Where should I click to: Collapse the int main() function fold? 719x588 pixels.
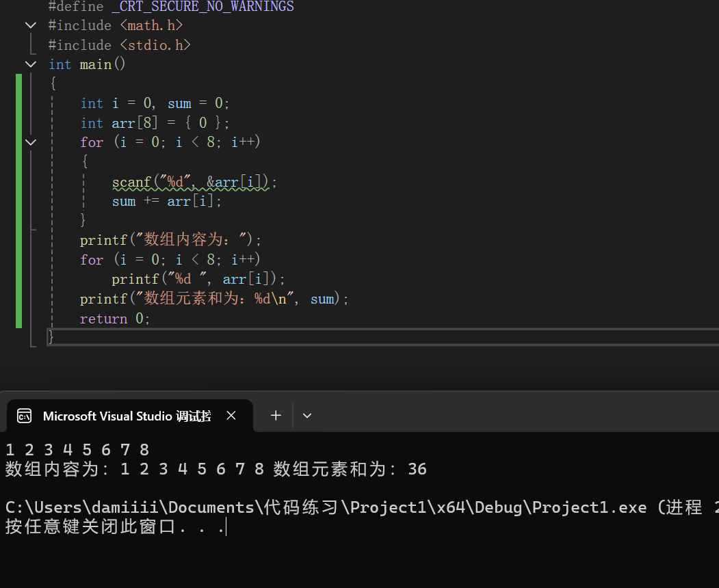point(30,64)
